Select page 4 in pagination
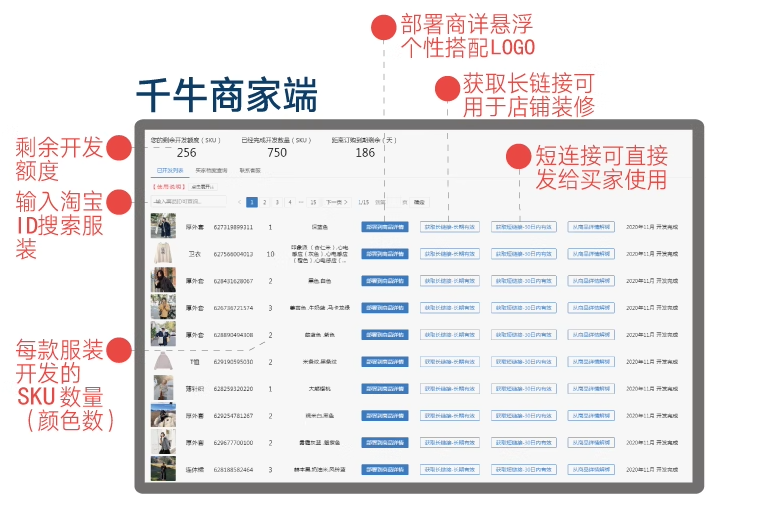This screenshot has width=775, height=525. click(290, 202)
